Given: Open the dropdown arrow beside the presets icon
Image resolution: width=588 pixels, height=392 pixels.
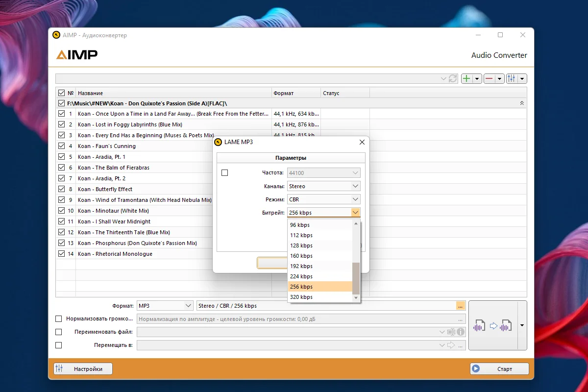Looking at the screenshot, I should pyautogui.click(x=522, y=78).
